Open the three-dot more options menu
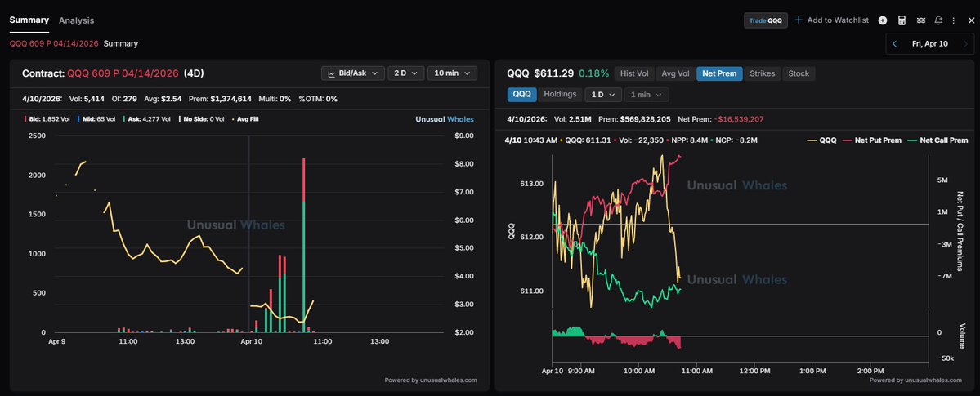The width and height of the screenshot is (980, 396). 954,20
